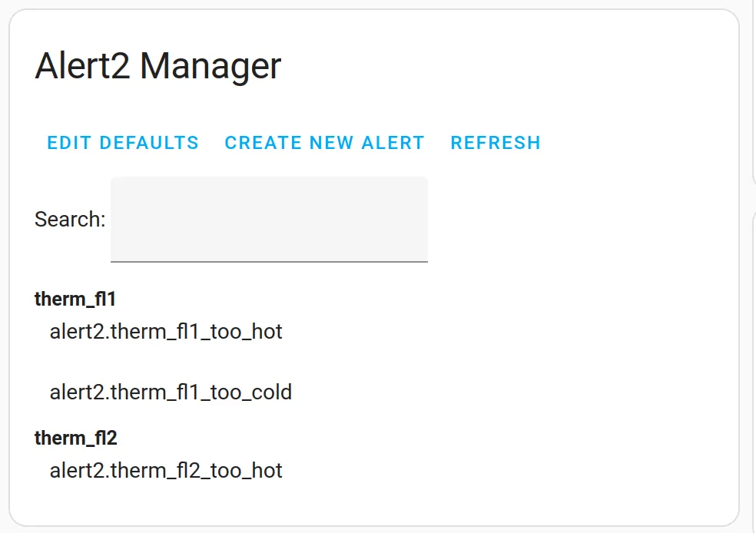Choose the alert2.therm_fl2_too_hot alert
The height and width of the screenshot is (533, 756).
(x=166, y=471)
